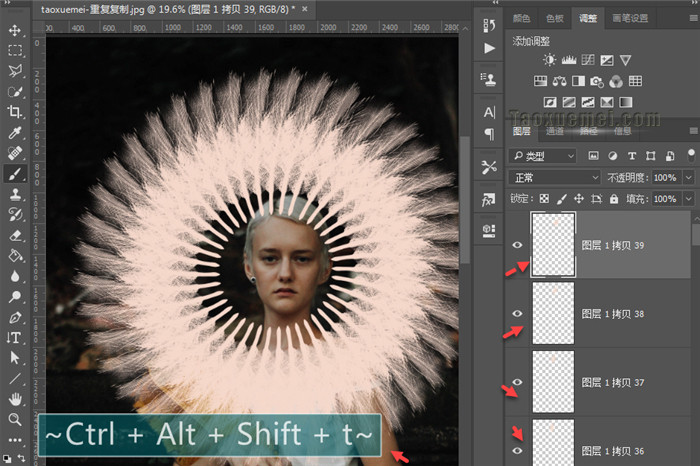The width and height of the screenshot is (700, 466).
Task: Toggle layer filtering switch on or off
Action: (x=691, y=155)
